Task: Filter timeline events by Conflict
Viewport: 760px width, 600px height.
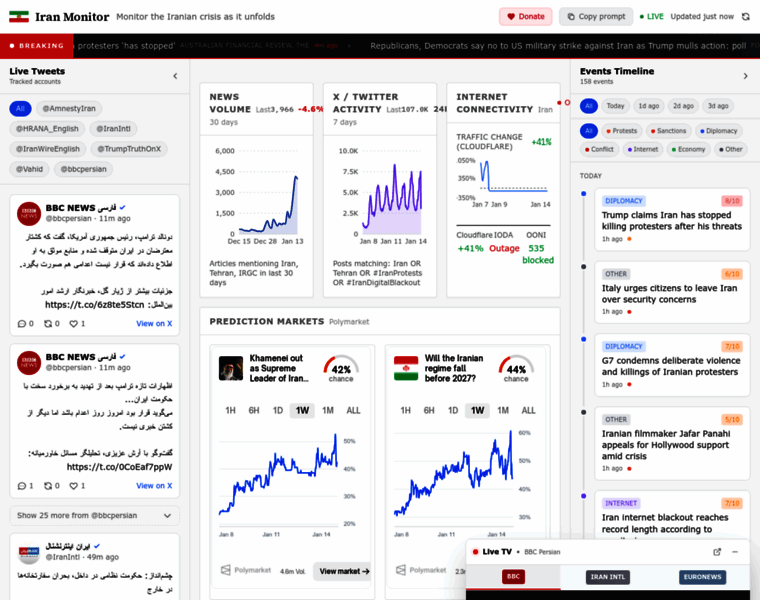Action: (599, 149)
